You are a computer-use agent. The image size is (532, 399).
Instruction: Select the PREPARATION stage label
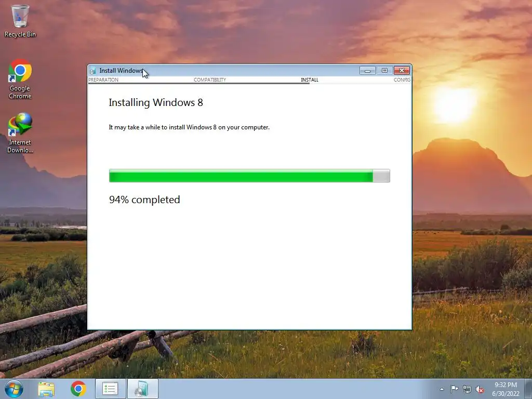click(103, 79)
